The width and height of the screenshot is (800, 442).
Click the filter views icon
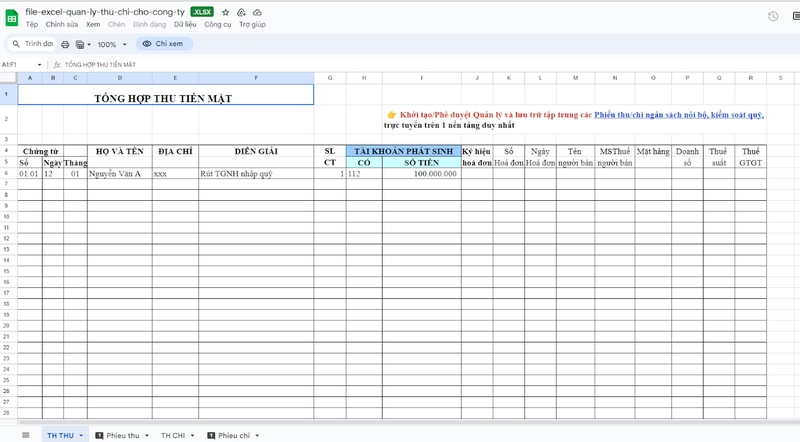pyautogui.click(x=80, y=44)
